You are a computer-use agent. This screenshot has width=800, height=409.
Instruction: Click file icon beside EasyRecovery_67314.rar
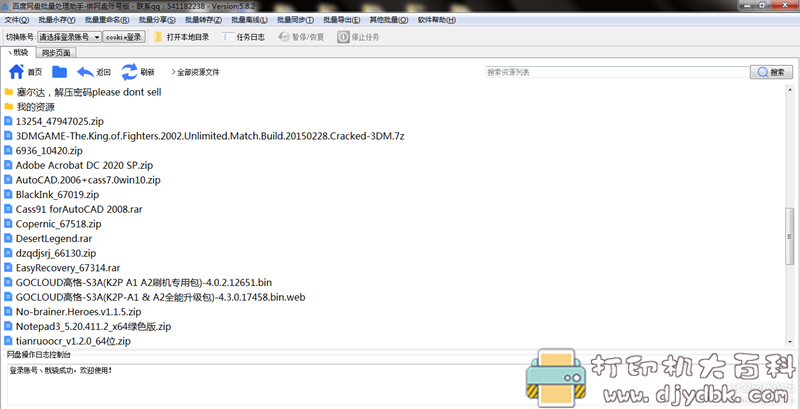[8, 267]
